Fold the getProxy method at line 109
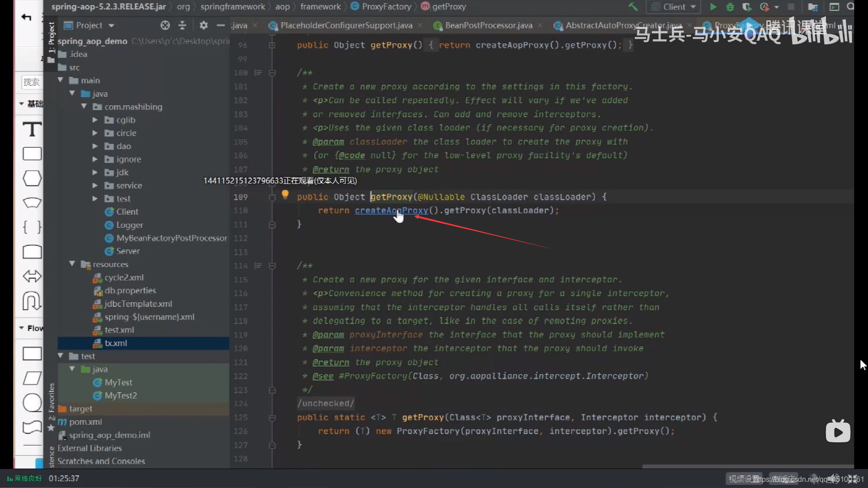This screenshot has height=488, width=868. pyautogui.click(x=272, y=197)
